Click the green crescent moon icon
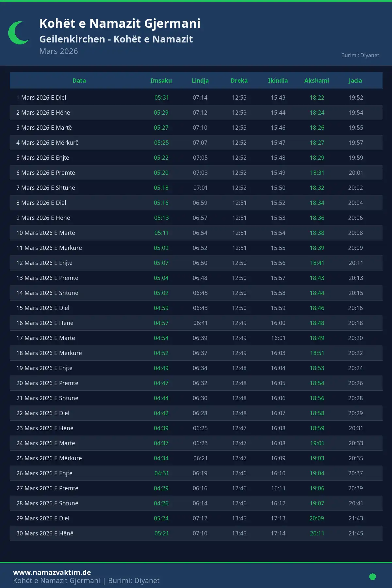 click(18, 33)
